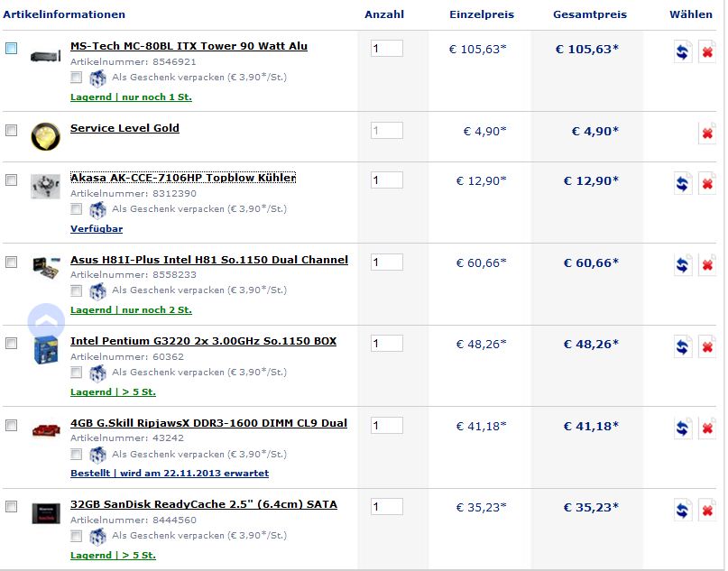Screen dimensions: 728x571
Task: Tick the Service Level Gold row checkbox
Action: (x=11, y=130)
